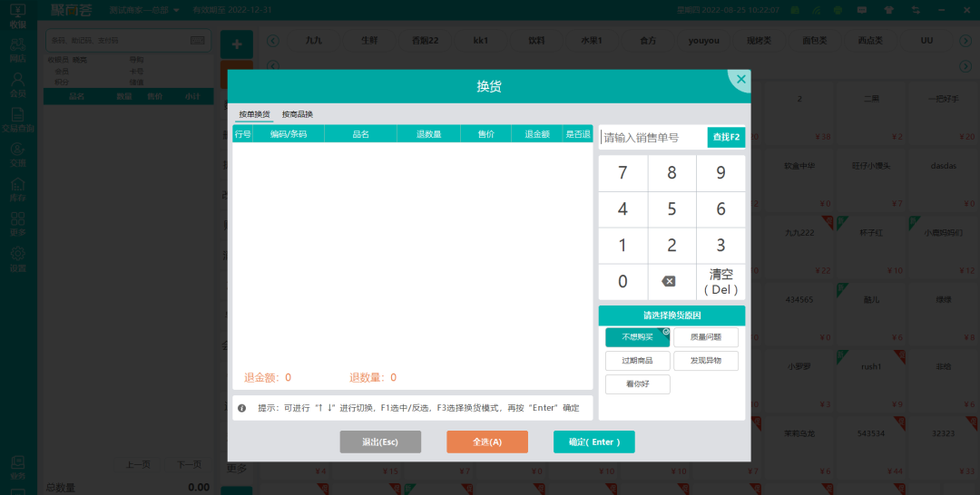Click the on-screen keyboard icon in the barcode field
The width and height of the screenshot is (980, 495).
tap(198, 41)
